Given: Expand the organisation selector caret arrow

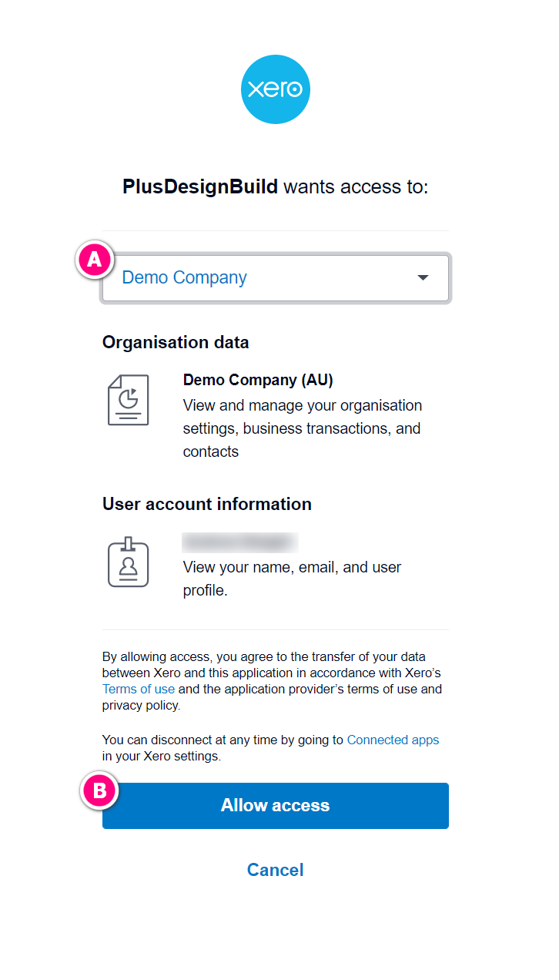Looking at the screenshot, I should (423, 277).
